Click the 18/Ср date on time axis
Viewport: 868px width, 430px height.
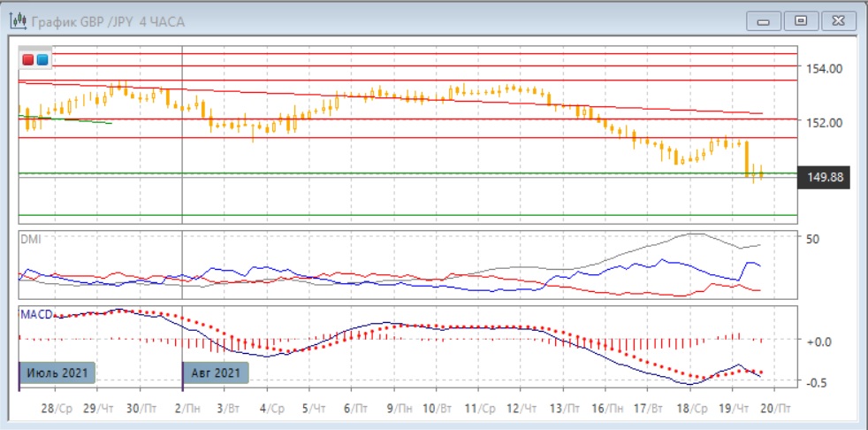[691, 409]
